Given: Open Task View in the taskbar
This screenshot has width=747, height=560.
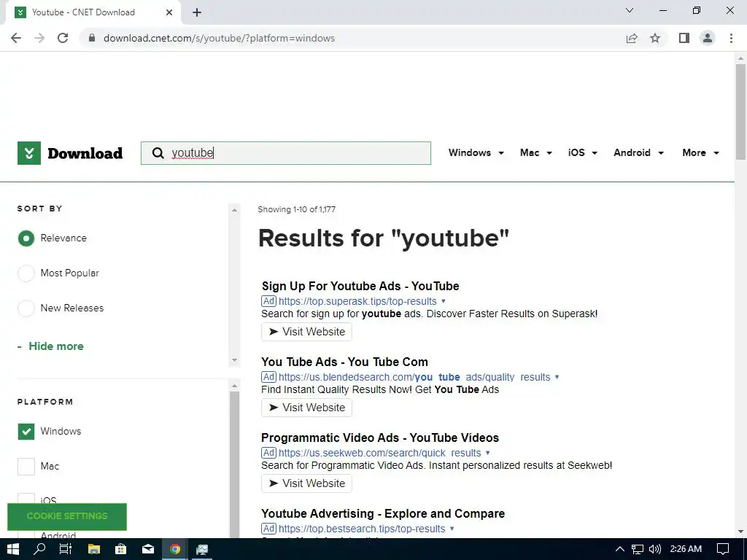Looking at the screenshot, I should pyautogui.click(x=65, y=549).
